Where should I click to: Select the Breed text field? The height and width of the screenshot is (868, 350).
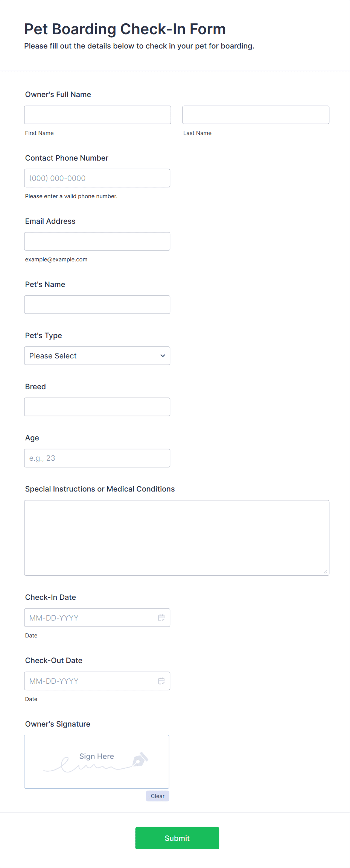tap(97, 407)
